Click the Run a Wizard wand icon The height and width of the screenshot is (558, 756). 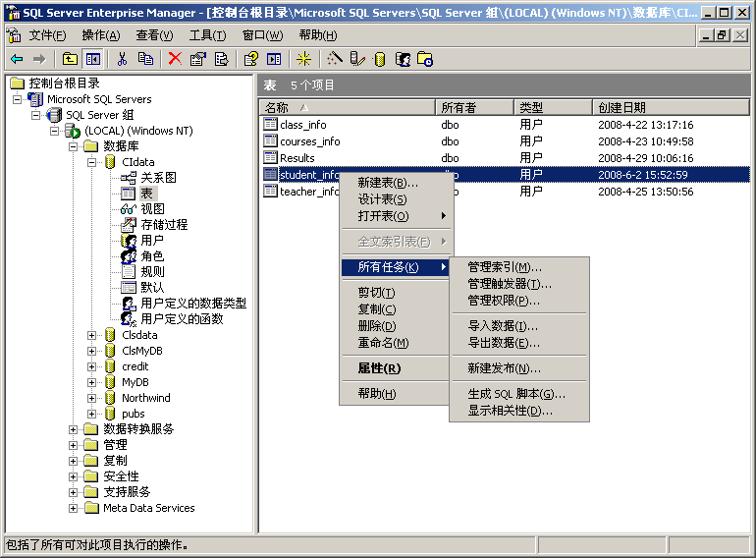point(334,59)
